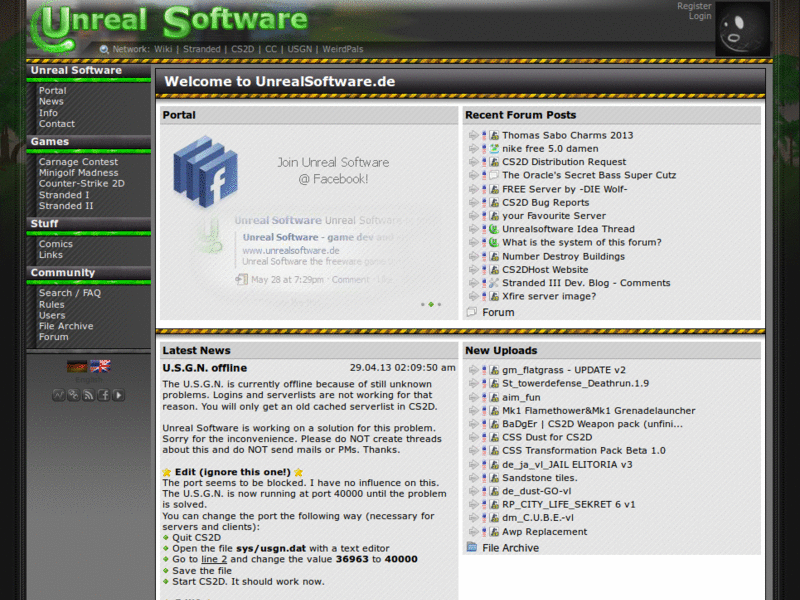Viewport: 800px width, 600px height.
Task: Open the Wiki network link
Action: 163,49
